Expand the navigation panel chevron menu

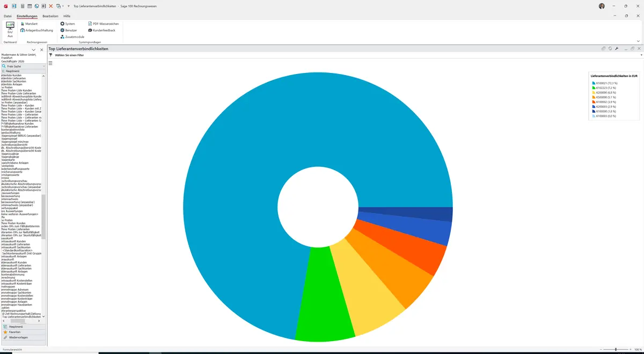(x=34, y=50)
